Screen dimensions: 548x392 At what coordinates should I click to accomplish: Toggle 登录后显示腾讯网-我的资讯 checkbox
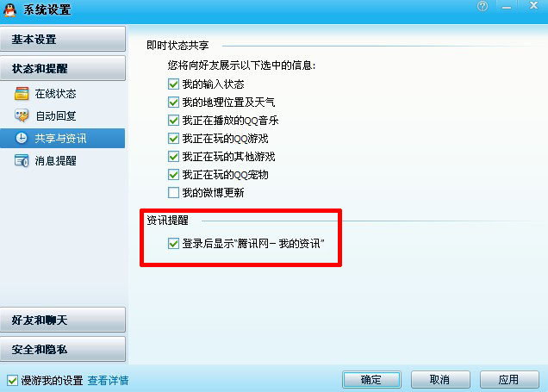click(x=173, y=243)
